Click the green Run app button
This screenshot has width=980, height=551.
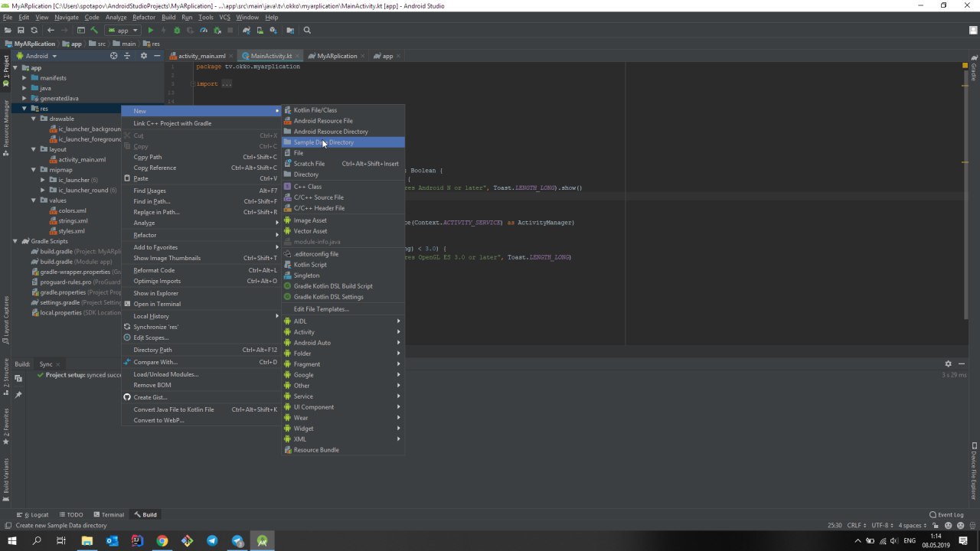coord(150,31)
